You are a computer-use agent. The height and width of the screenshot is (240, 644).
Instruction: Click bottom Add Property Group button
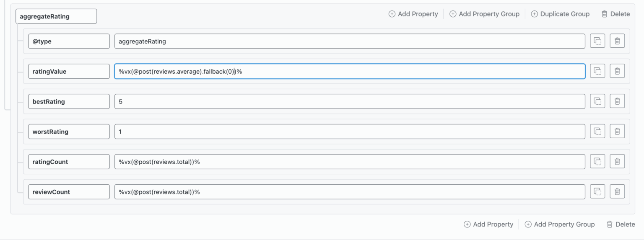560,225
